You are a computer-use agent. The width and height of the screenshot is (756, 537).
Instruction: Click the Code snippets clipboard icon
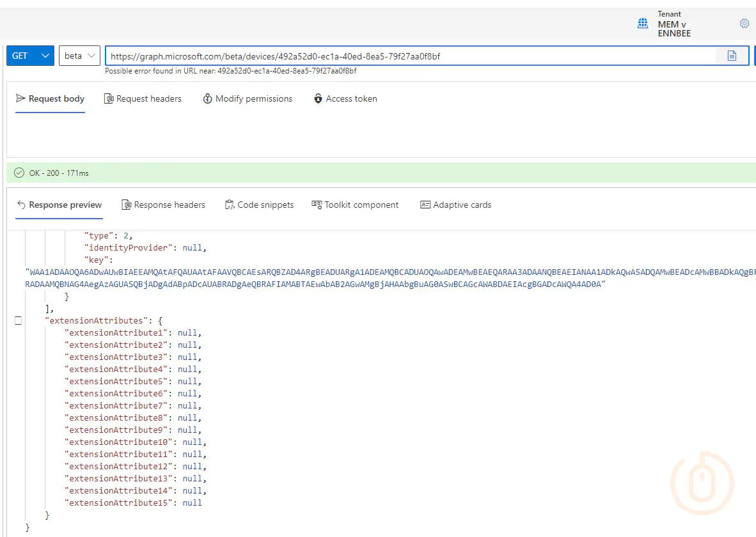230,205
